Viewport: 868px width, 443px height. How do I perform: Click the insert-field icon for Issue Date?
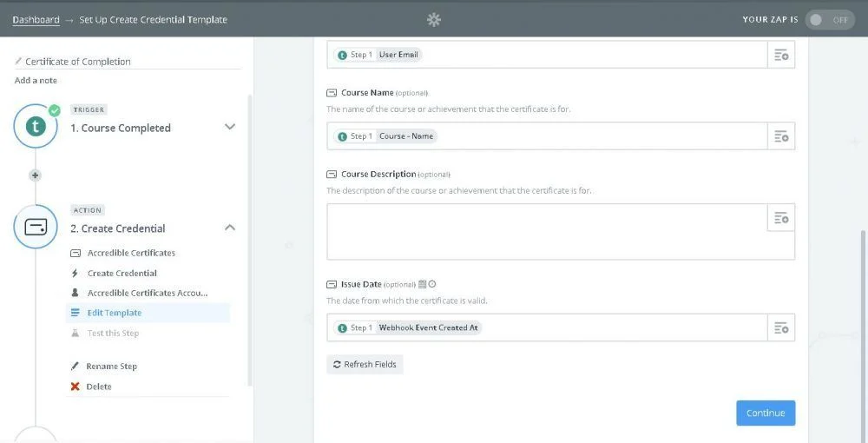[x=781, y=327]
